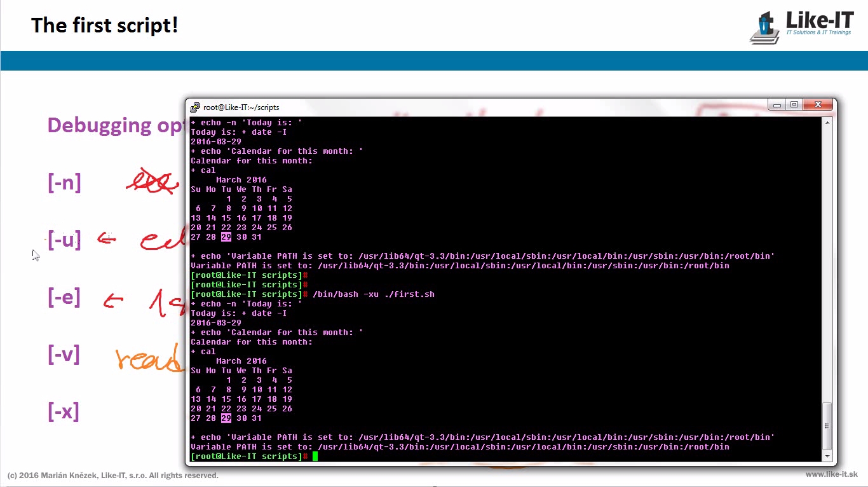The height and width of the screenshot is (487, 868).
Task: Click the Marián Knězek copyright notice
Action: [112, 476]
